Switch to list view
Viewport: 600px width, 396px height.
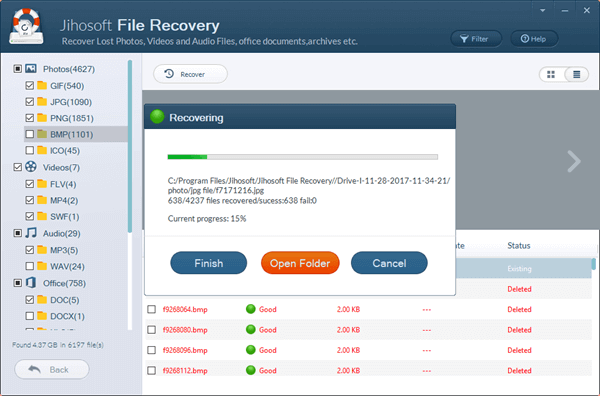click(577, 74)
